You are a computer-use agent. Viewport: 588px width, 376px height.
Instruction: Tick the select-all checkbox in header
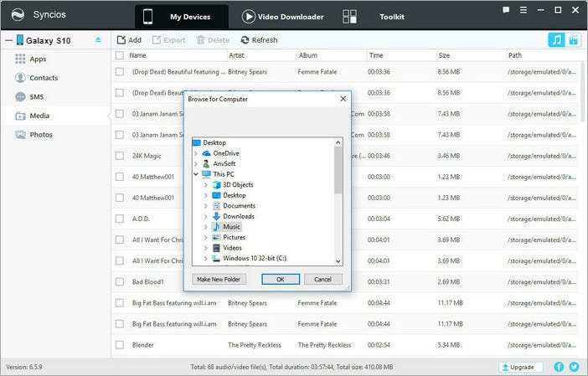pyautogui.click(x=120, y=55)
